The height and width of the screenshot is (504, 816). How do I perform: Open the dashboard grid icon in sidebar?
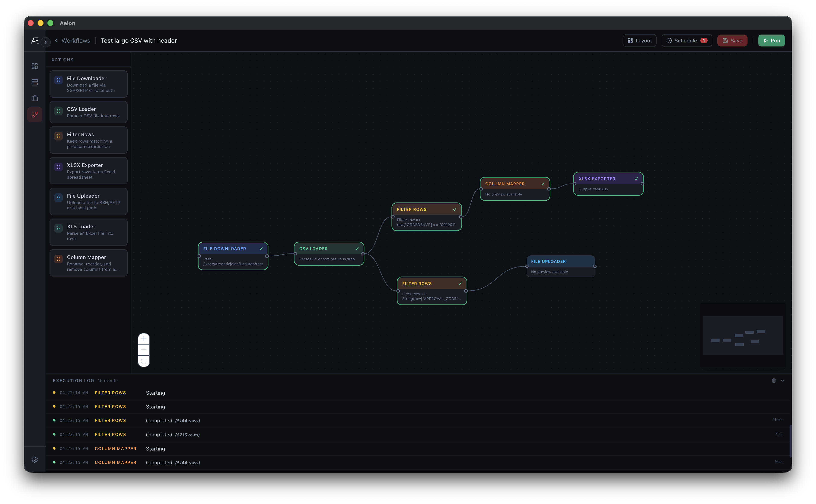click(x=35, y=66)
